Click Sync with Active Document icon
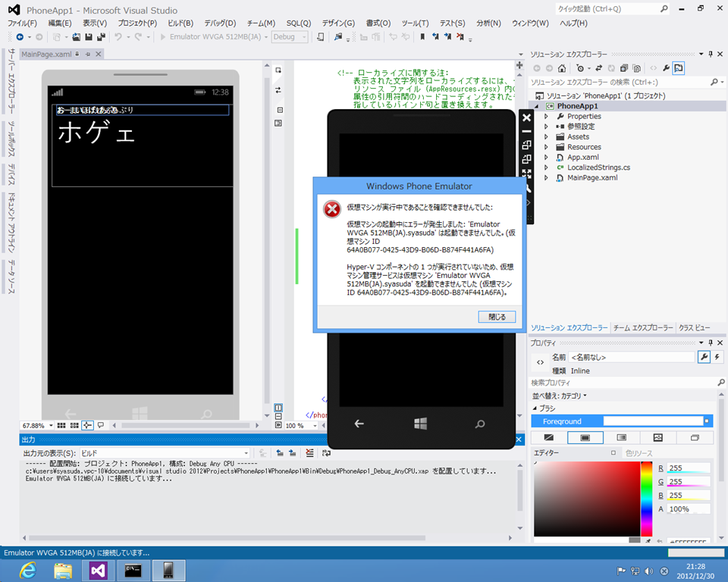The width and height of the screenshot is (728, 582). click(x=599, y=68)
